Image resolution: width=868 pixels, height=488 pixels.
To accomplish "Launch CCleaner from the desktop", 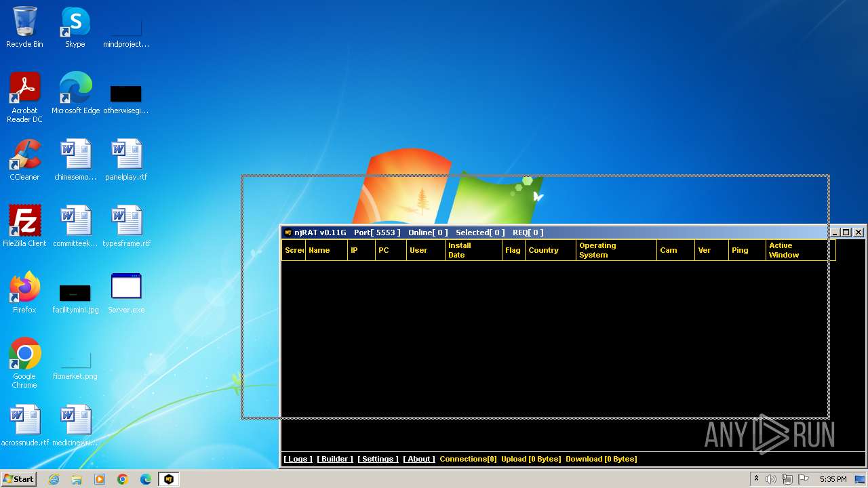I will point(24,160).
